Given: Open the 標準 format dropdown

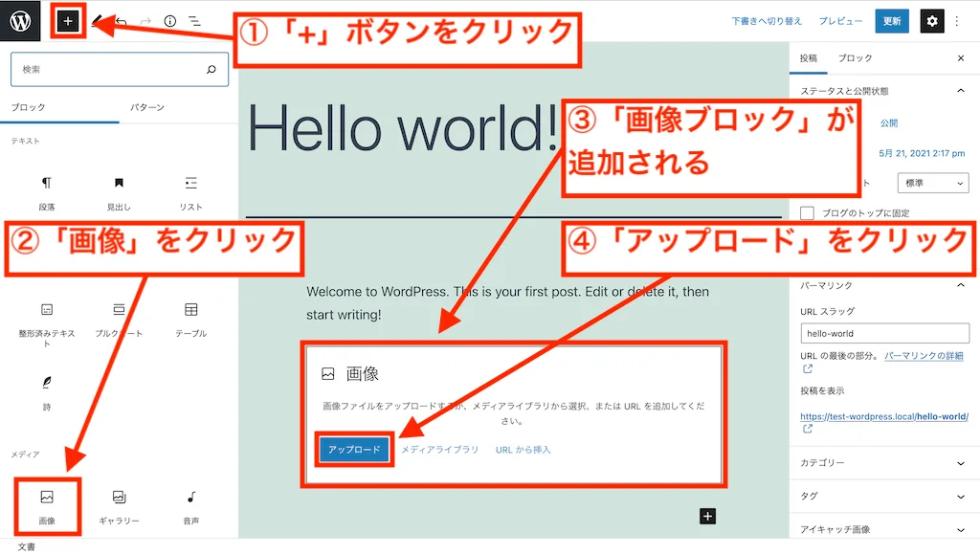Looking at the screenshot, I should point(933,182).
